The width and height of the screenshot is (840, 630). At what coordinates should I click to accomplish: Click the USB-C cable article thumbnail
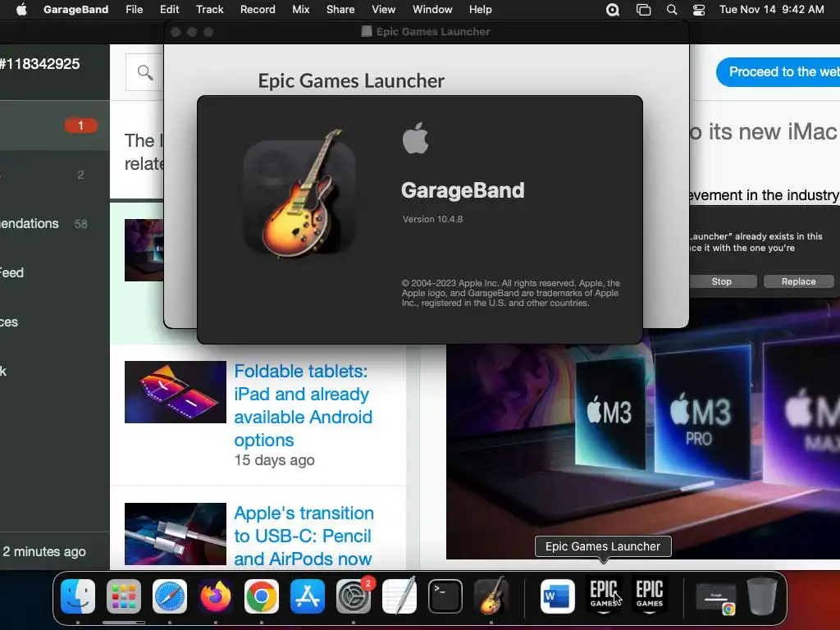pos(176,533)
